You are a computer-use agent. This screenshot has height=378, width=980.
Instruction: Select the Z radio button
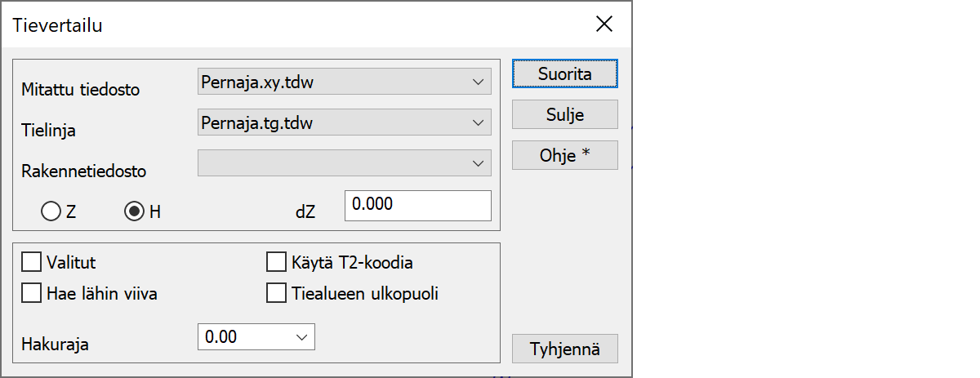51,211
